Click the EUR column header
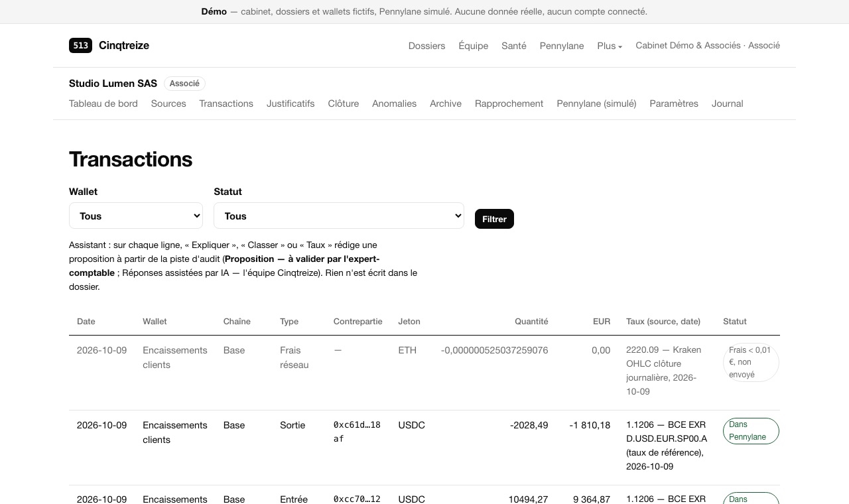This screenshot has width=849, height=504. [x=602, y=322]
